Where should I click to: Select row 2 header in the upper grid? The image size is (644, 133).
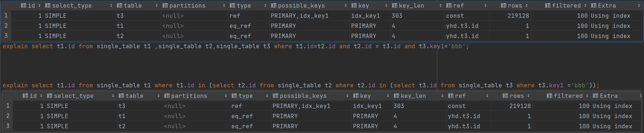6,26
